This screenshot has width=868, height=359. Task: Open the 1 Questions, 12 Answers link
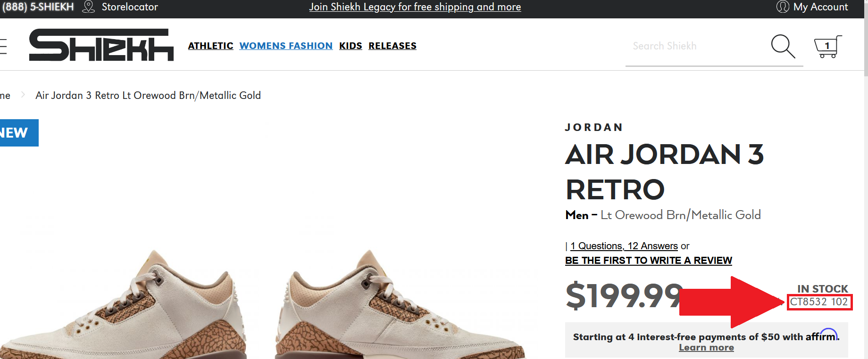624,246
